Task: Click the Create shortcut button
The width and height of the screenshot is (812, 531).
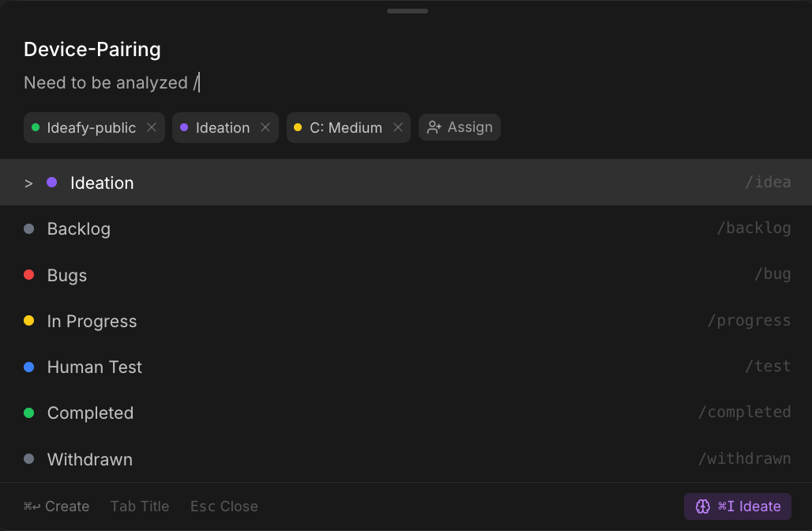Action: (x=57, y=507)
